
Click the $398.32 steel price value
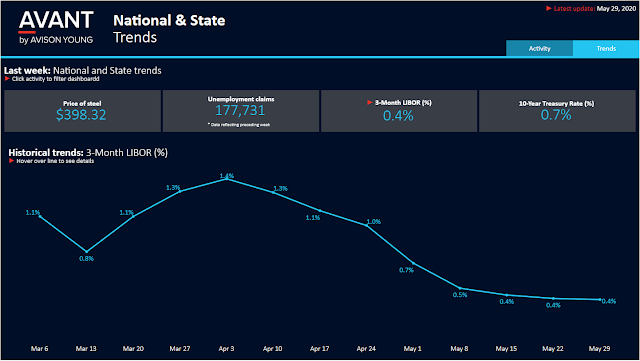pos(81,115)
